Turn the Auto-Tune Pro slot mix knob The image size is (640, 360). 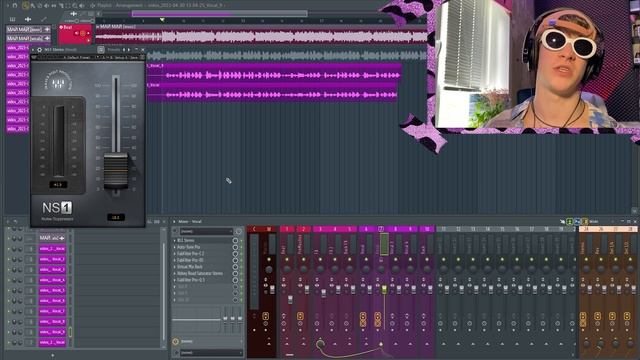click(x=235, y=247)
